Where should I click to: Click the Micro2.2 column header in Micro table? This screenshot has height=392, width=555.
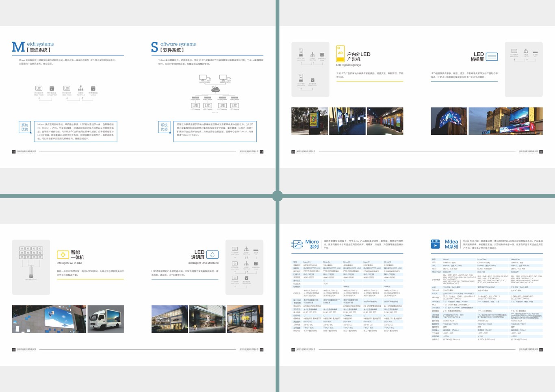pos(388,262)
